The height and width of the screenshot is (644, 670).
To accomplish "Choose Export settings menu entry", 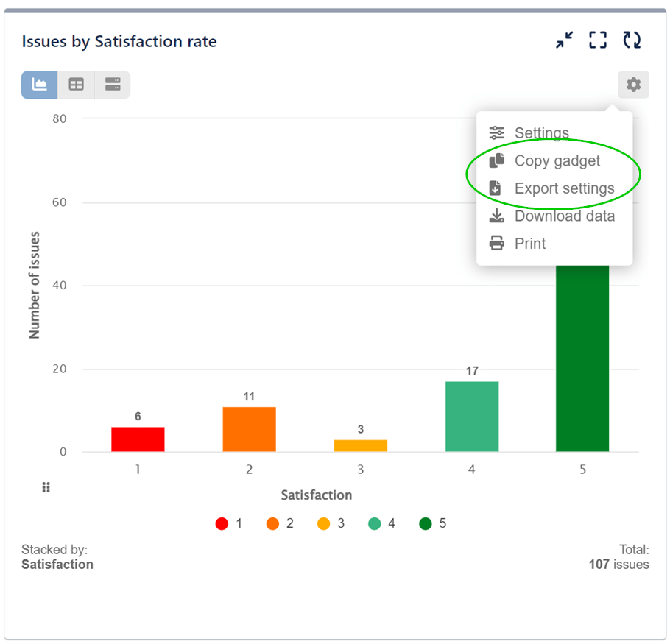I will click(554, 188).
